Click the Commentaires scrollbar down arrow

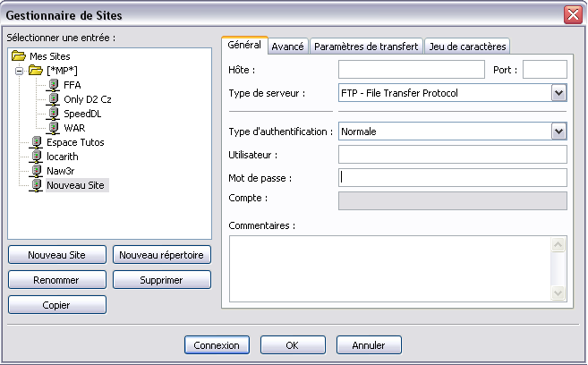click(x=558, y=293)
